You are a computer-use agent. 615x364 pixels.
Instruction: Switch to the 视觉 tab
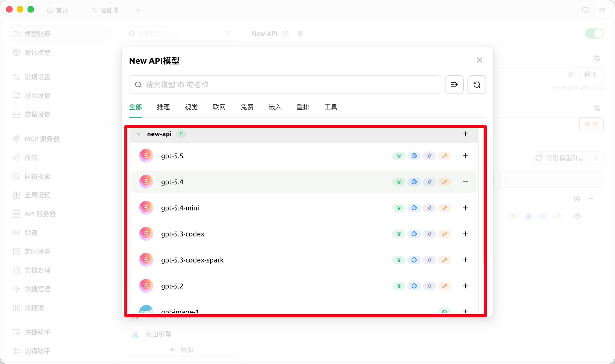pyautogui.click(x=191, y=107)
